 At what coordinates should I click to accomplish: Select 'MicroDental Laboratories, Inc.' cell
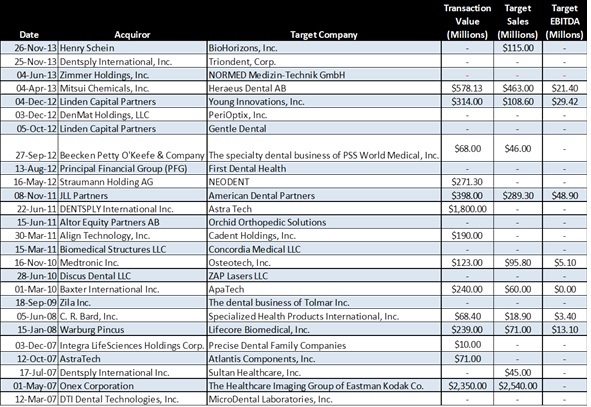[324, 399]
